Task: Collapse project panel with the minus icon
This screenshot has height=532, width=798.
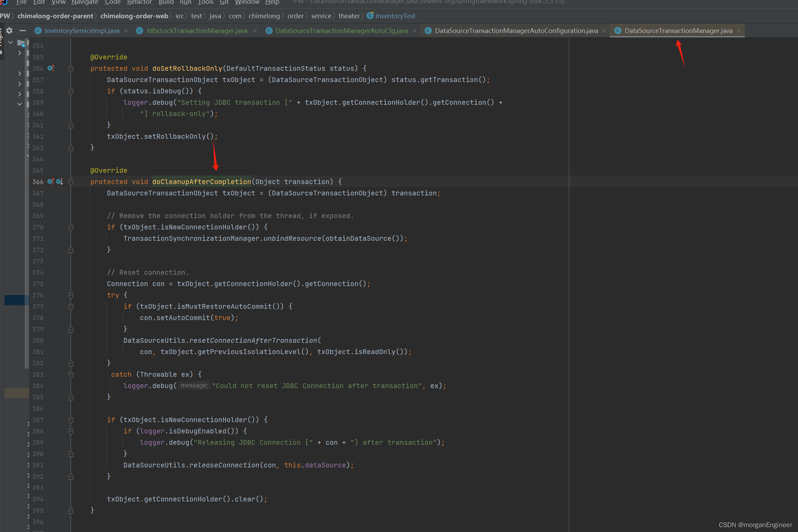Action: click(x=23, y=31)
